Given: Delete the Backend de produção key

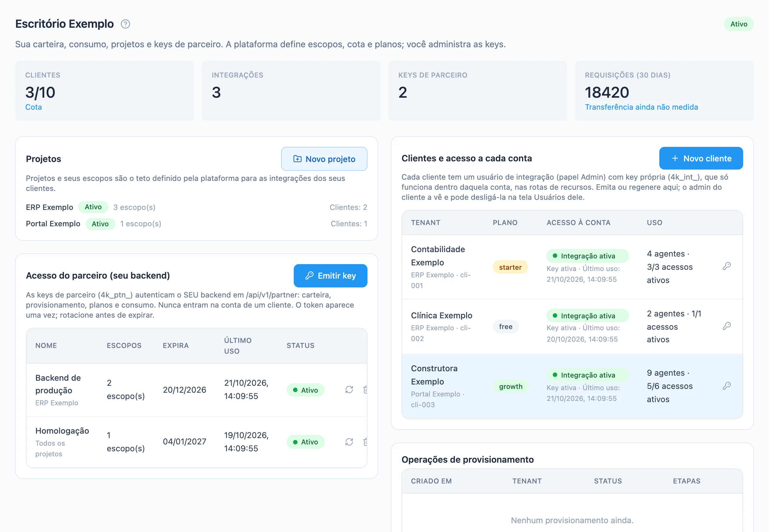Looking at the screenshot, I should click(365, 390).
